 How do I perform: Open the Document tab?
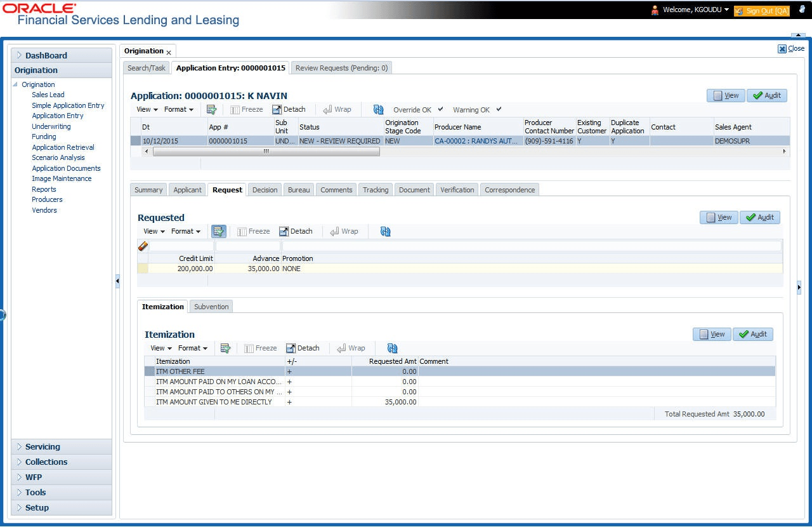[414, 189]
